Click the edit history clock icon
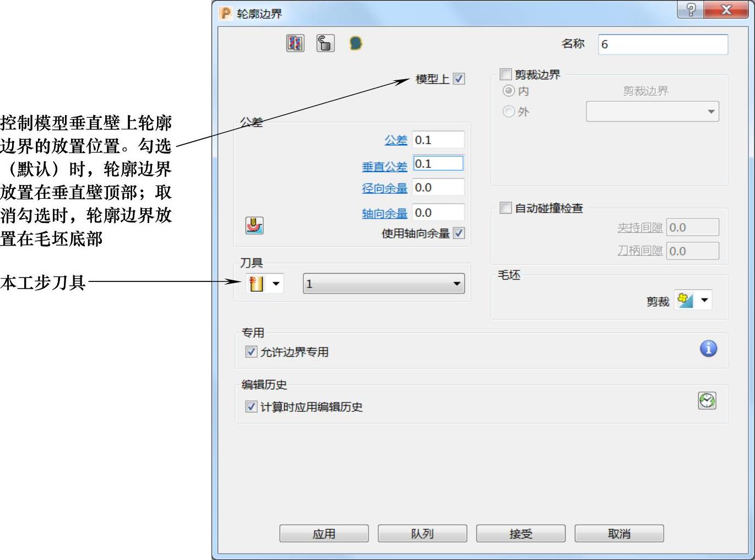The height and width of the screenshot is (560, 755). pyautogui.click(x=707, y=401)
